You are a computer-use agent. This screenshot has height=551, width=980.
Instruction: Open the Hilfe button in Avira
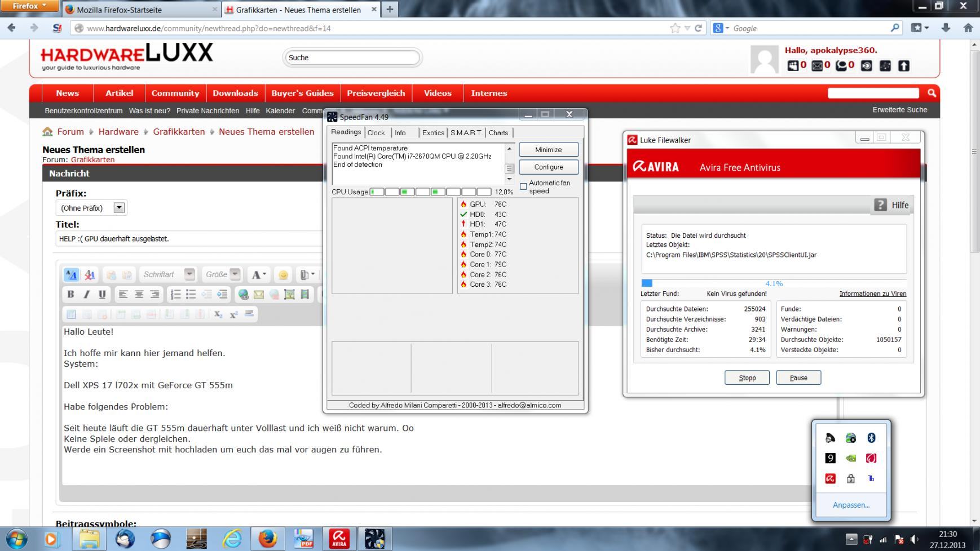pos(892,205)
